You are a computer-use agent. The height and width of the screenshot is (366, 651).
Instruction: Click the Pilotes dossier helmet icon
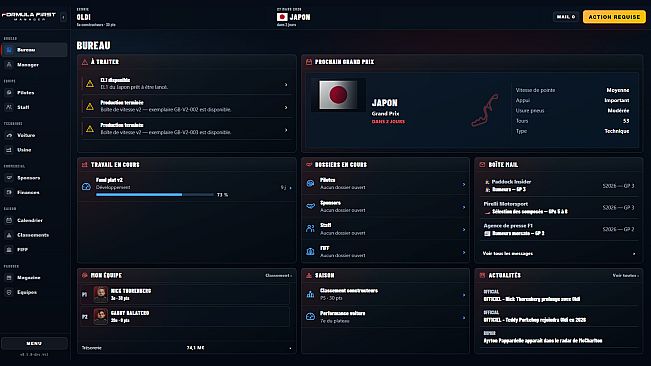click(x=310, y=183)
